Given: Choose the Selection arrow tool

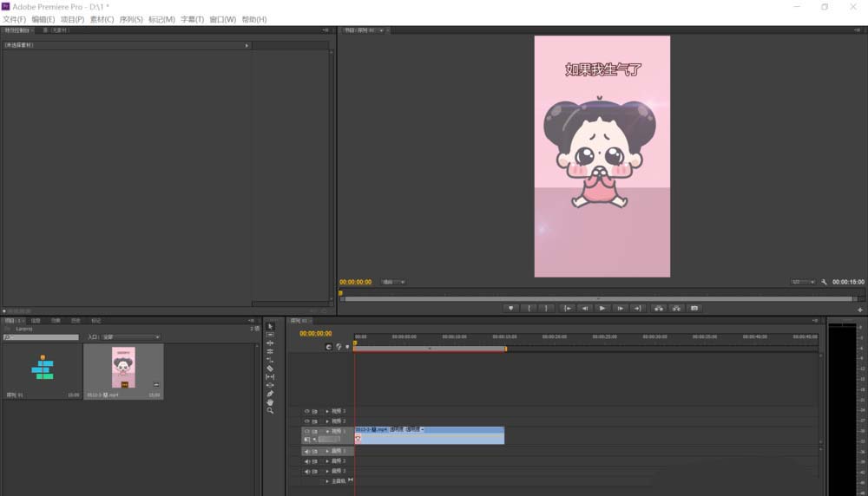Looking at the screenshot, I should point(270,326).
